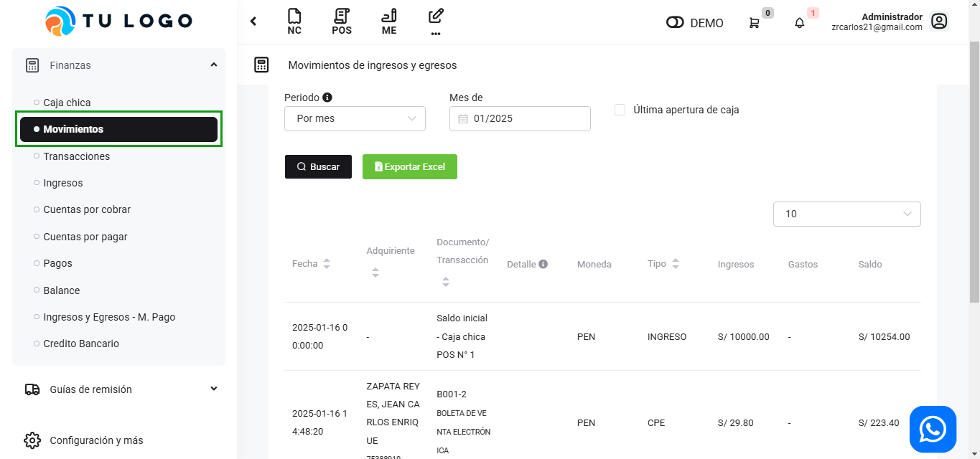This screenshot has width=980, height=459.
Task: Click the info icon beside Detalle
Action: click(543, 264)
